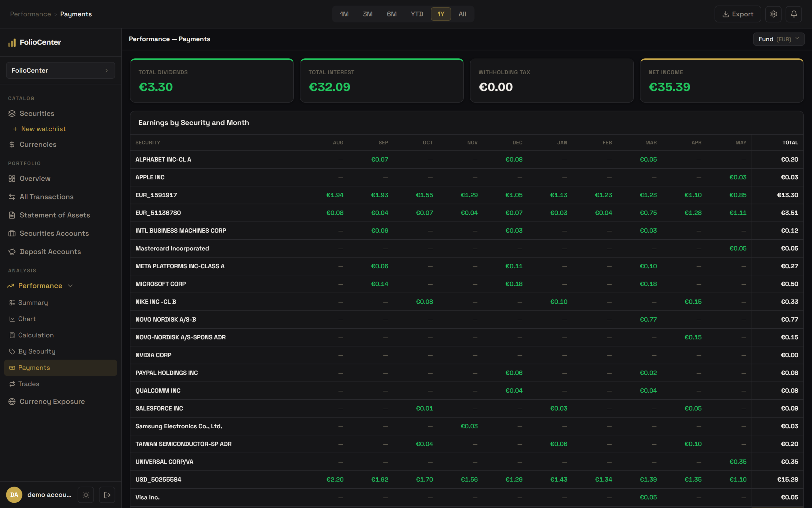The width and height of the screenshot is (812, 508).
Task: Click the FolioCenter bar chart logo icon
Action: point(12,42)
